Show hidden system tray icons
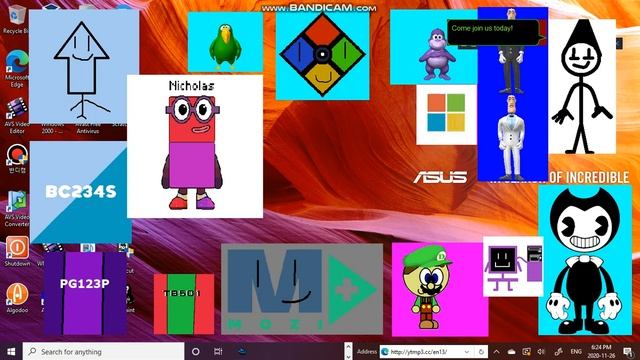This screenshot has height=360, width=640. click(496, 351)
